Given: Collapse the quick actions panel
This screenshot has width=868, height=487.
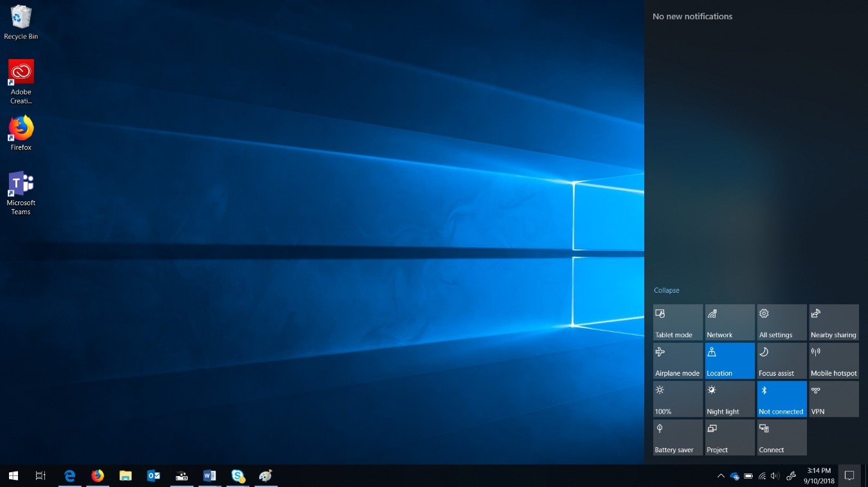Looking at the screenshot, I should point(667,291).
